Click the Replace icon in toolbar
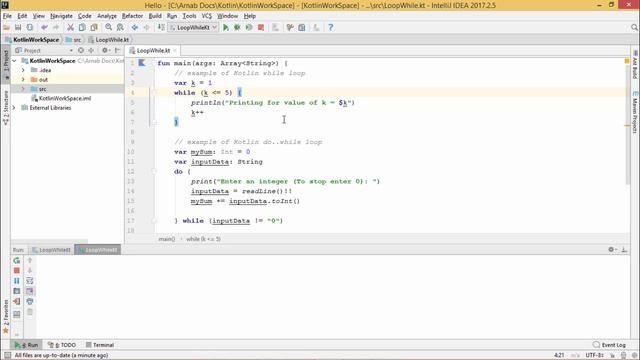 [x=120, y=27]
